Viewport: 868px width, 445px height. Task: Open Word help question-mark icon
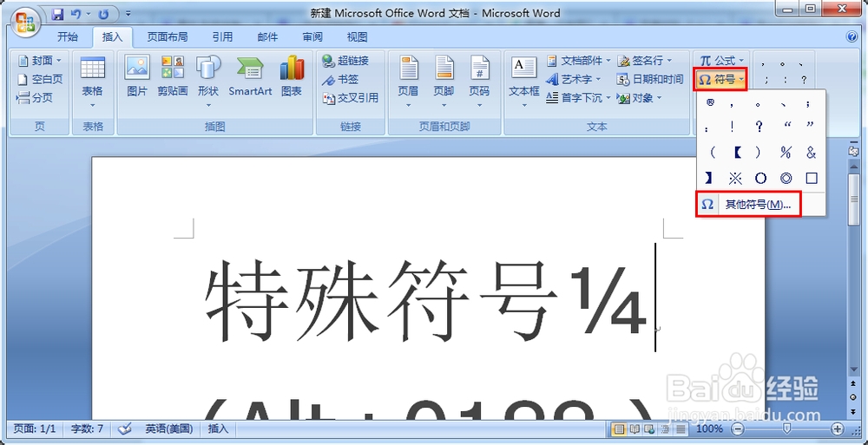click(x=852, y=37)
